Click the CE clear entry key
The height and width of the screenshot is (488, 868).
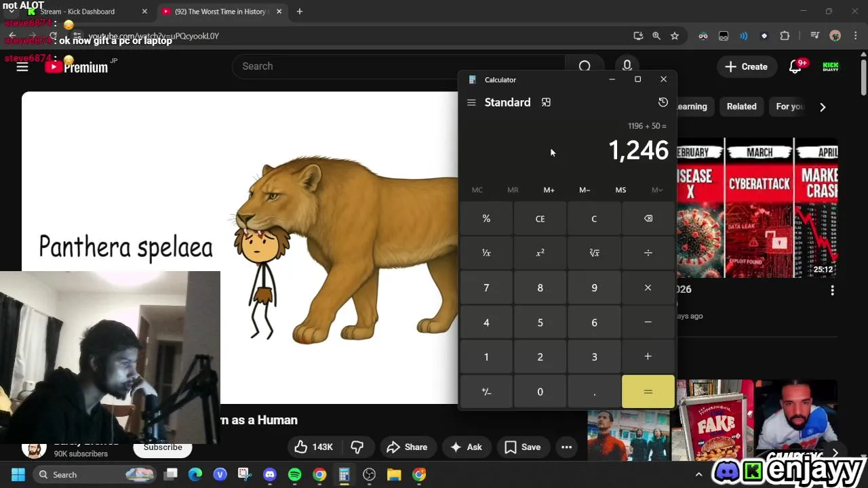click(540, 219)
